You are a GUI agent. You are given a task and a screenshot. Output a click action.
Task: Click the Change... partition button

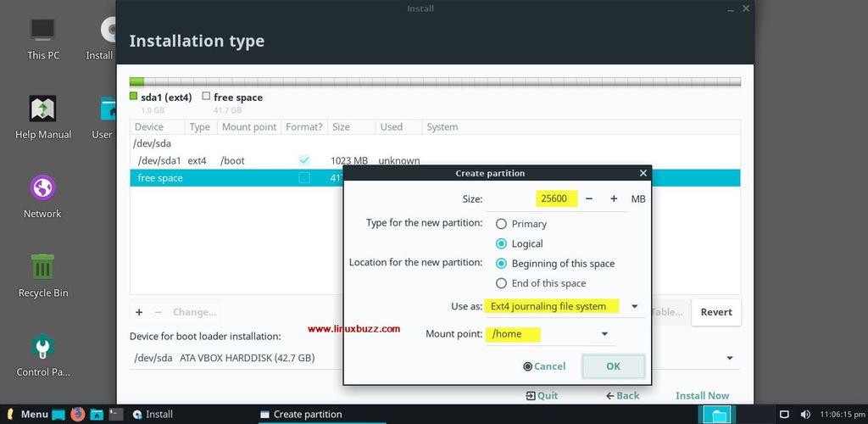(194, 312)
